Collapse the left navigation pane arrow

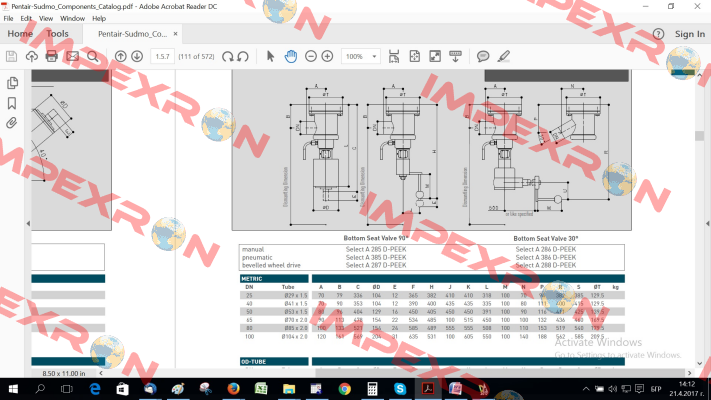tap(28, 223)
